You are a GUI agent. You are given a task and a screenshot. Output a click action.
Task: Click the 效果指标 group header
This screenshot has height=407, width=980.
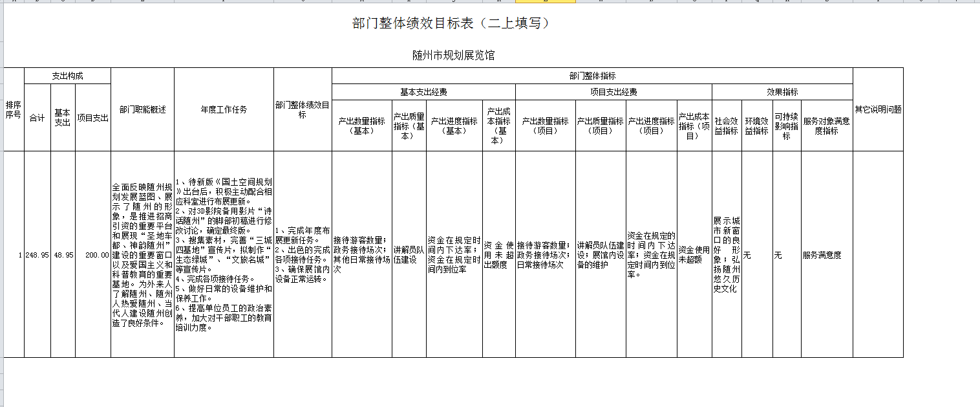pyautogui.click(x=782, y=92)
